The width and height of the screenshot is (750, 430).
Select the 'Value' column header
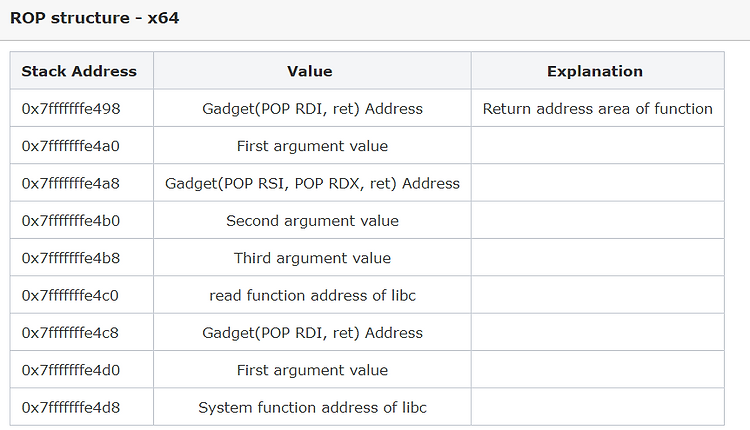[x=312, y=71]
